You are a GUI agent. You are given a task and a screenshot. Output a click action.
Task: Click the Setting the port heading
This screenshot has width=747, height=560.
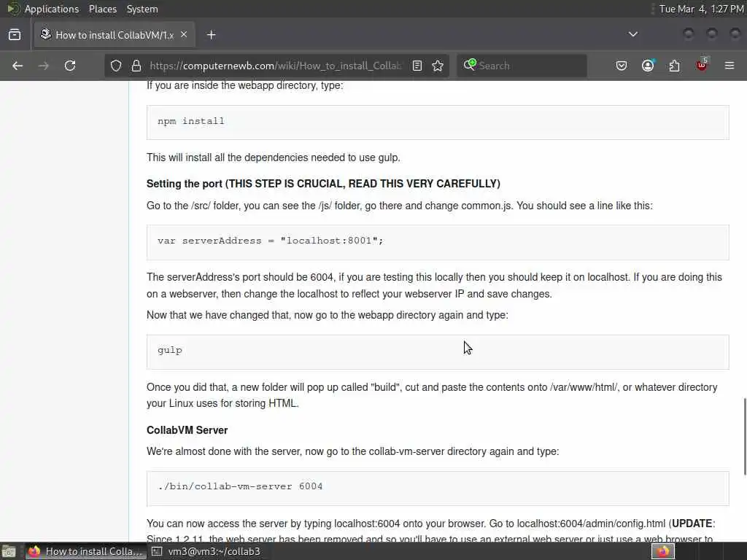click(x=323, y=184)
